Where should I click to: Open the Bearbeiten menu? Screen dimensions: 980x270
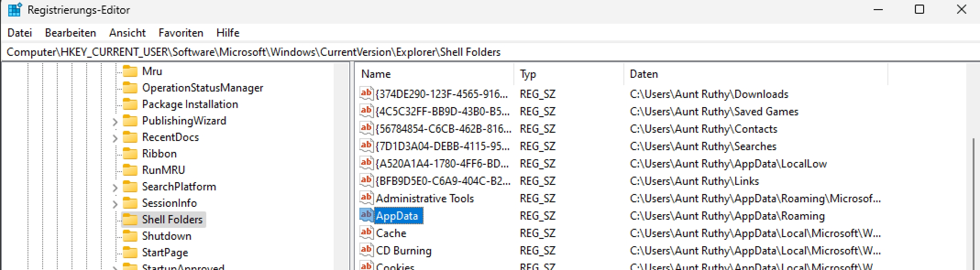tap(71, 33)
